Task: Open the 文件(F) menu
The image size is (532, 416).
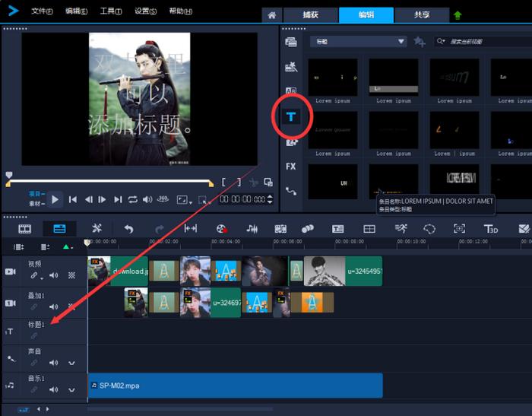Action: pos(43,11)
